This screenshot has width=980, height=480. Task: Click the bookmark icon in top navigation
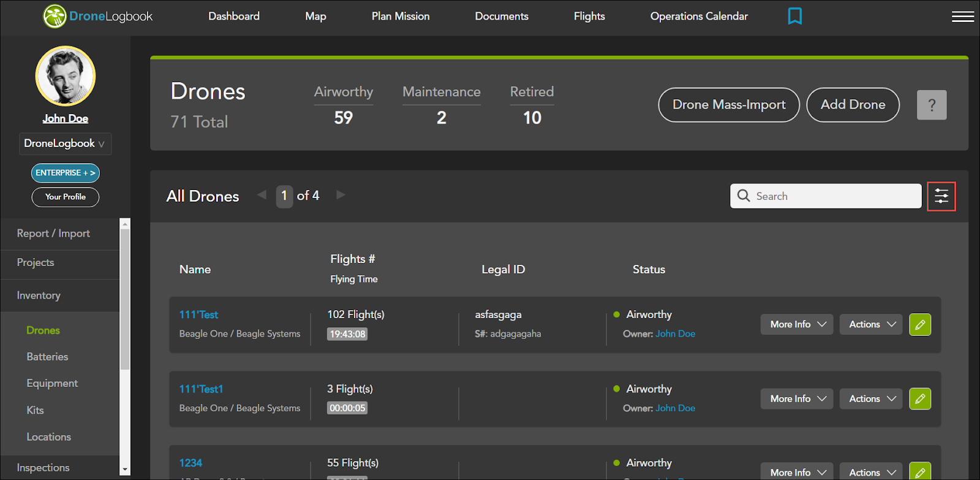coord(794,16)
